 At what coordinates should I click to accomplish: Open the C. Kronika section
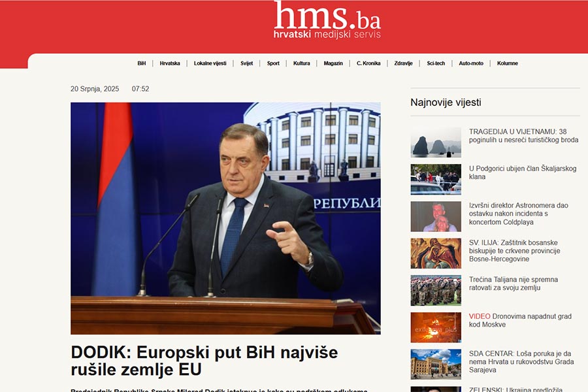tap(368, 63)
